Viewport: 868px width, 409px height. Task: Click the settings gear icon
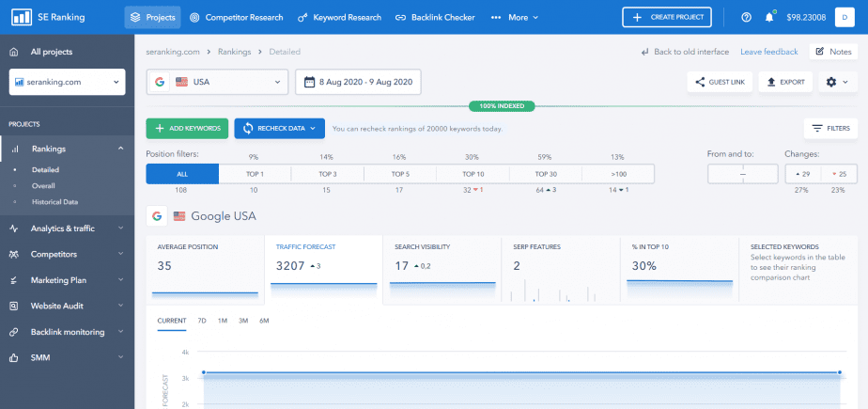coord(831,82)
